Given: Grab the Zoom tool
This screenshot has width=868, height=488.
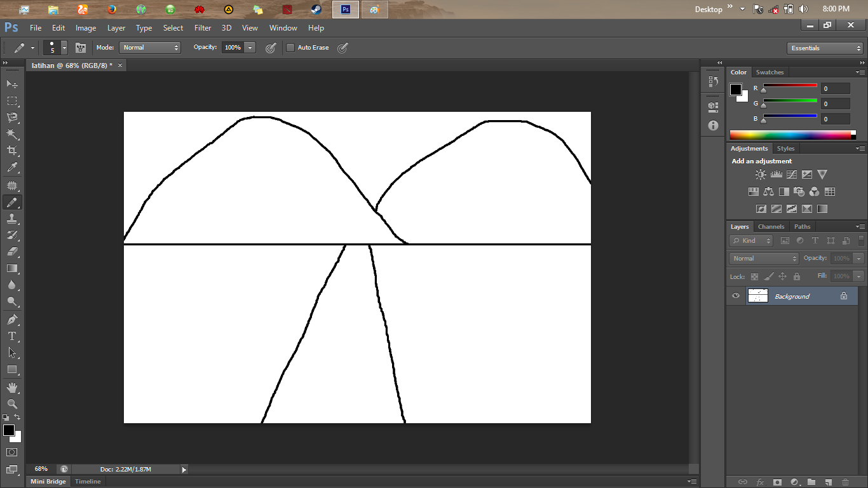Looking at the screenshot, I should tap(11, 404).
